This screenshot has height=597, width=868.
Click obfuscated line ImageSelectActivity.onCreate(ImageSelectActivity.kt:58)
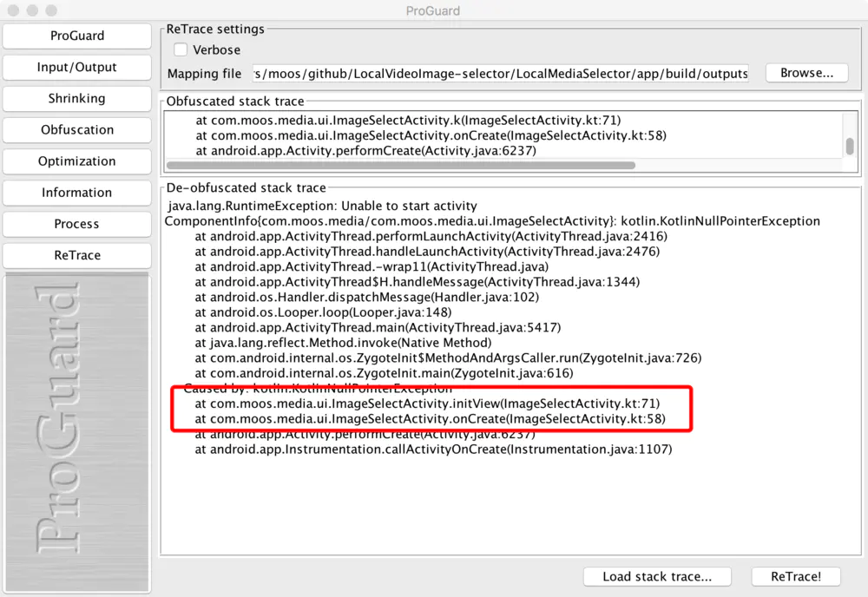(431, 135)
